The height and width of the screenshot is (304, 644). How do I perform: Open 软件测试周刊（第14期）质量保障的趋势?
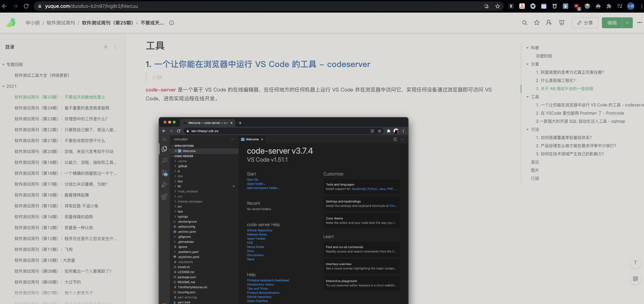point(54,217)
